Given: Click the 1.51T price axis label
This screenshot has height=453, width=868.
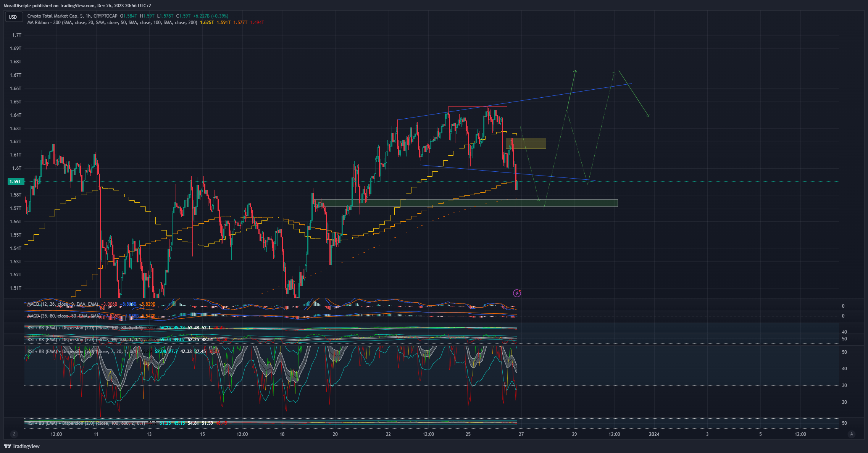Looking at the screenshot, I should tap(16, 288).
